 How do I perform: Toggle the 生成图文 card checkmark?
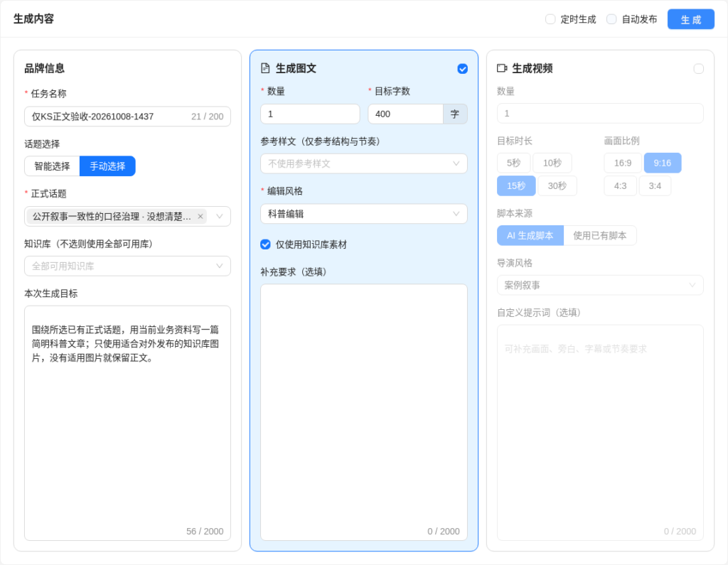462,69
